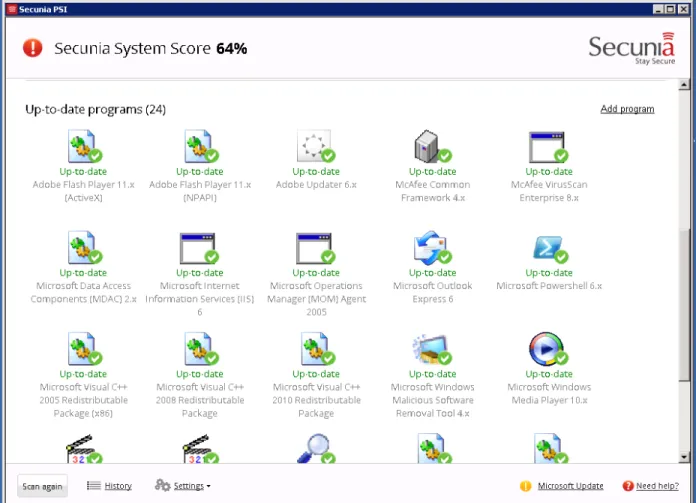Open Adobe Flash Player 11.x (ActiveX) icon
This screenshot has height=503, width=696.
(84, 147)
